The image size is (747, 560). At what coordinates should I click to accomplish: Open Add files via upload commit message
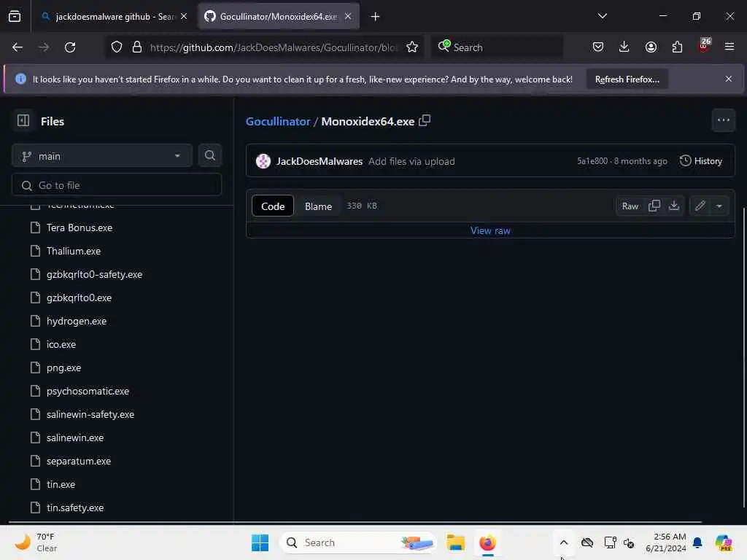(411, 161)
